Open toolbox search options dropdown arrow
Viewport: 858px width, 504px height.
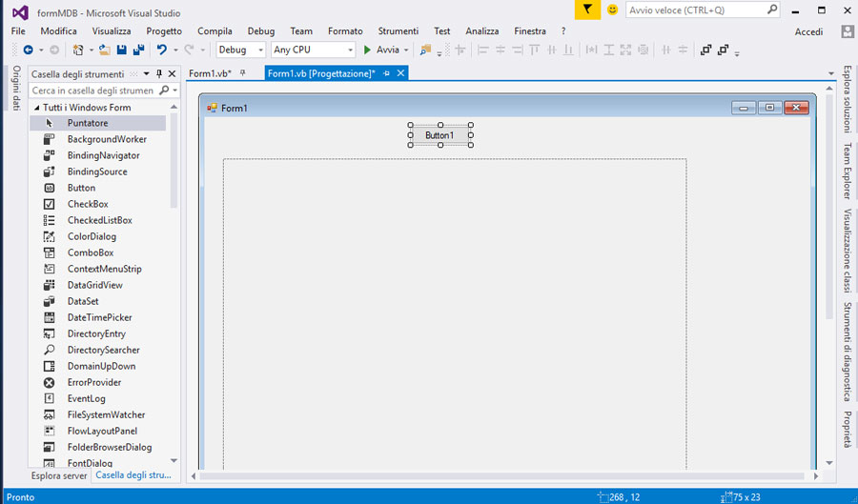[175, 91]
